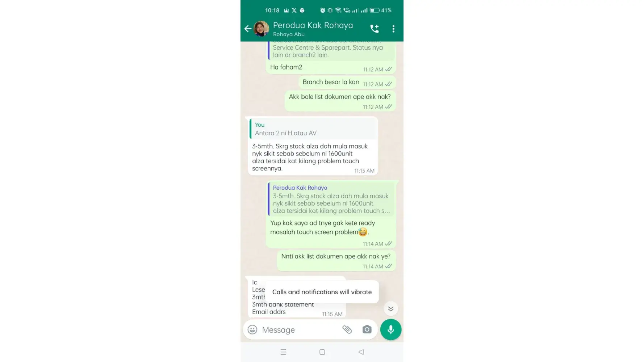This screenshot has height=362, width=644.
Task: Start a call using the phone-plus icon
Action: coord(375,29)
